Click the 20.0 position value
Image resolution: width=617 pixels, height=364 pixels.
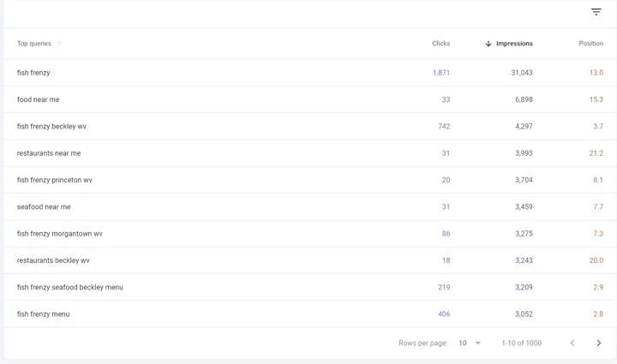(596, 260)
